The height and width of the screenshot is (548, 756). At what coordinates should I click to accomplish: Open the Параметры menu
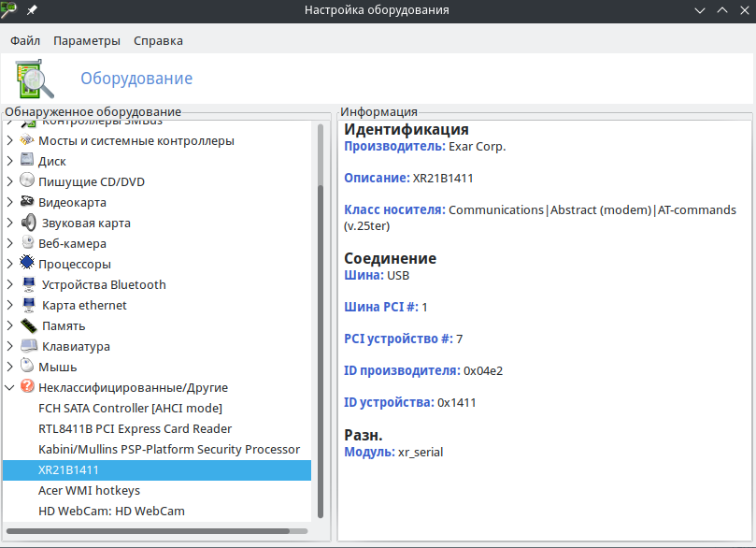coord(87,40)
